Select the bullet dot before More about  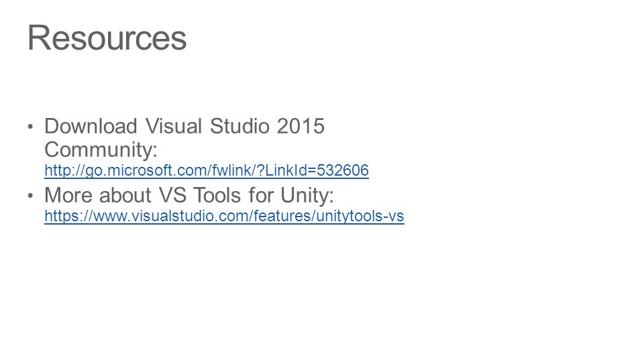pos(30,195)
